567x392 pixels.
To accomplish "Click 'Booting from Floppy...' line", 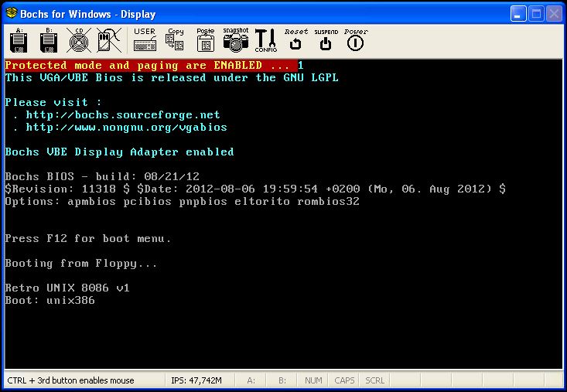I will pos(81,264).
